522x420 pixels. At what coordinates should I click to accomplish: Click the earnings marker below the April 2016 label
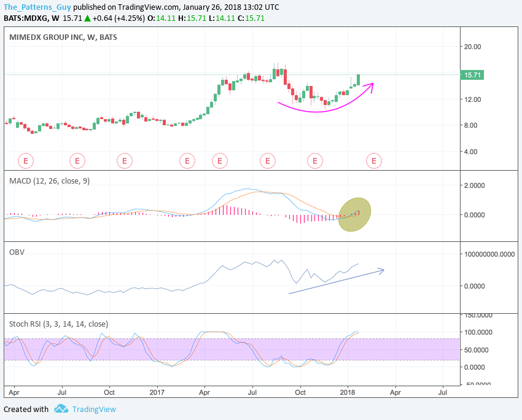tap(26, 161)
